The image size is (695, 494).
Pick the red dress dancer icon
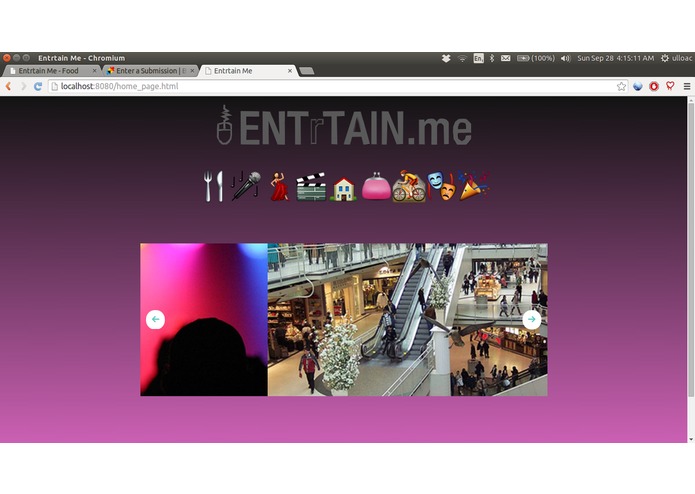[x=279, y=187]
